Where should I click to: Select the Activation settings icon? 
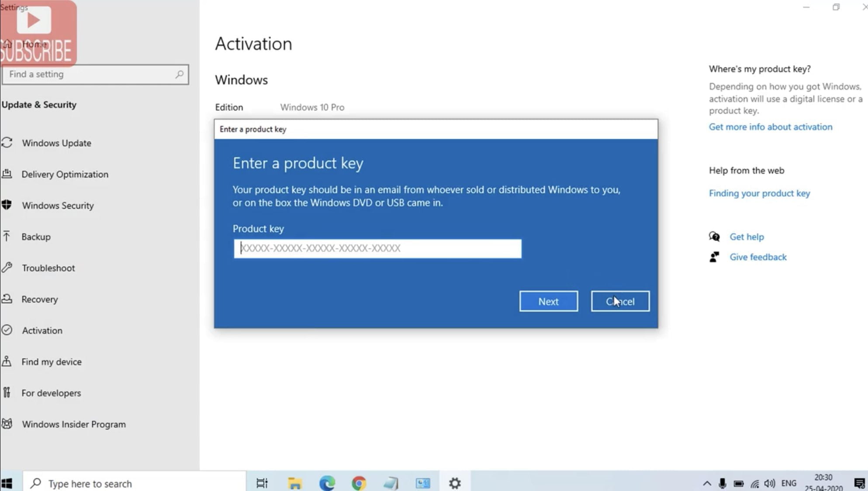pyautogui.click(x=7, y=330)
